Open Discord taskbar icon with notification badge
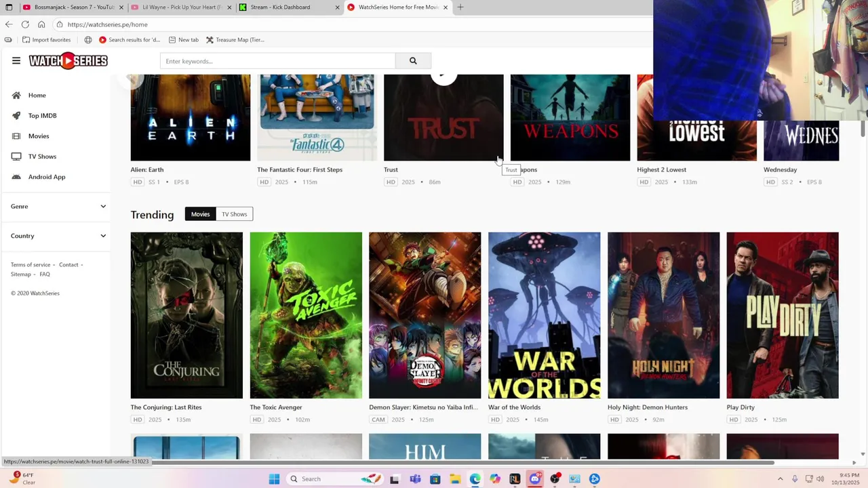This screenshot has height=488, width=868. point(535,479)
